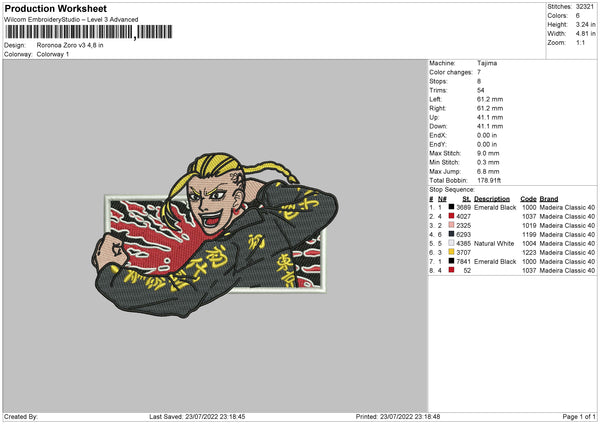Select the white swatch beside stitch count 4385
Viewport: 600px width, 424px height.
pos(451,243)
